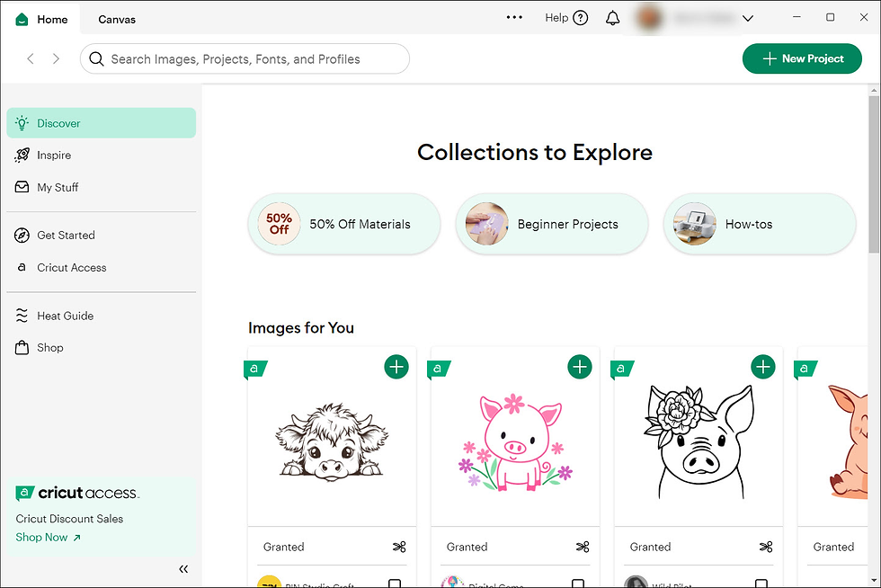Click Granted label under the cow image

(284, 547)
